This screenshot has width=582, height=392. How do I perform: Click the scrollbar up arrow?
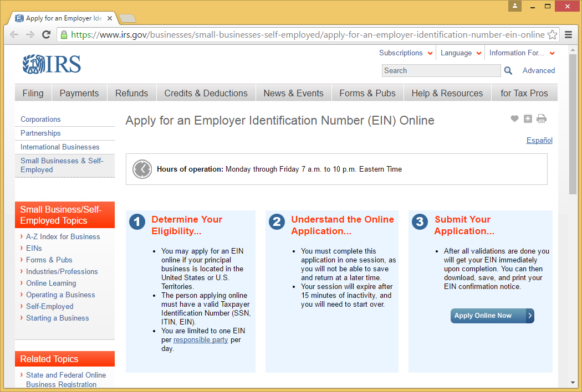click(x=573, y=50)
